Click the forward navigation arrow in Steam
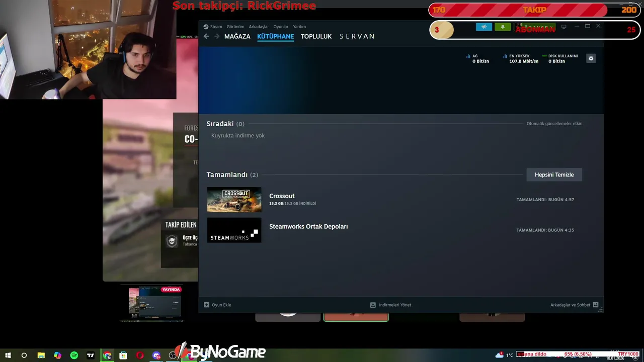Image resolution: width=644 pixels, height=362 pixels. (x=217, y=36)
